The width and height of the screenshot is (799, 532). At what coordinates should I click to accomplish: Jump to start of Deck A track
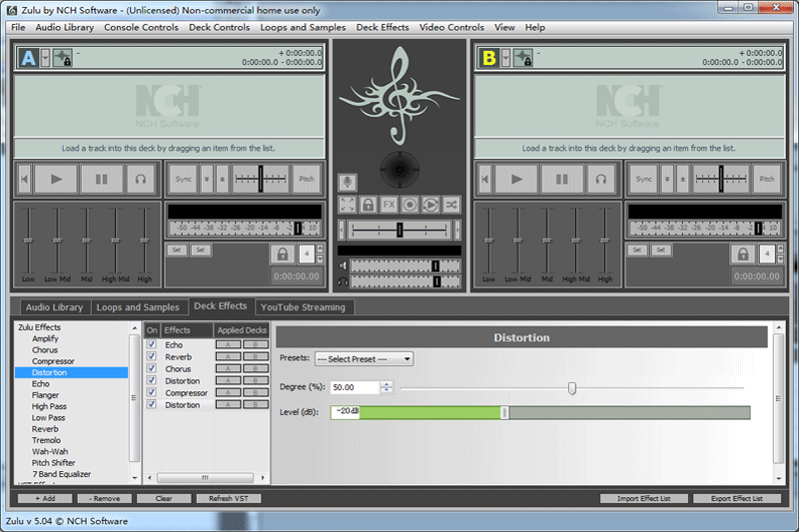tap(24, 180)
